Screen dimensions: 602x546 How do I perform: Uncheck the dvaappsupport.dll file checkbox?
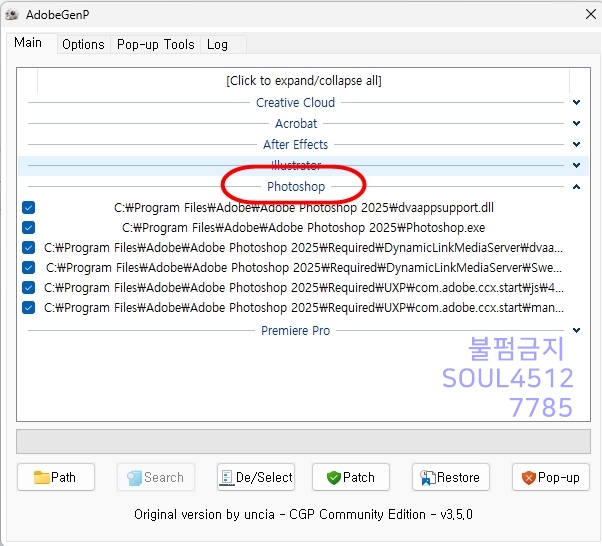29,208
